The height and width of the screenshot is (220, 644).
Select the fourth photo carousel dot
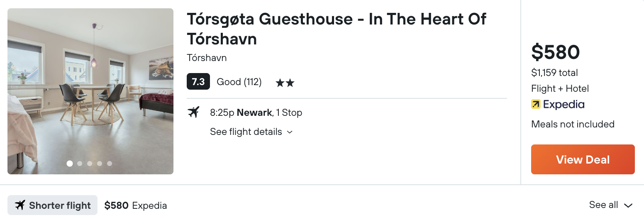(100, 164)
